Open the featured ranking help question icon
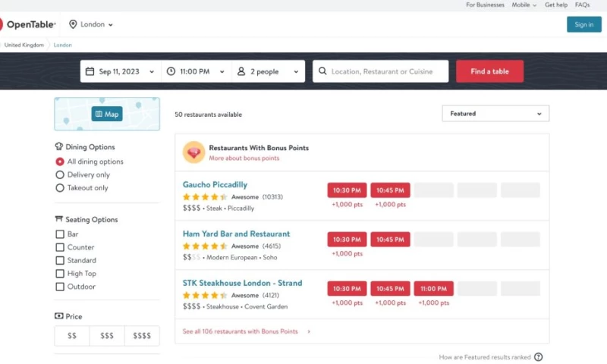Viewport: 607px width, 364px height. [x=539, y=357]
